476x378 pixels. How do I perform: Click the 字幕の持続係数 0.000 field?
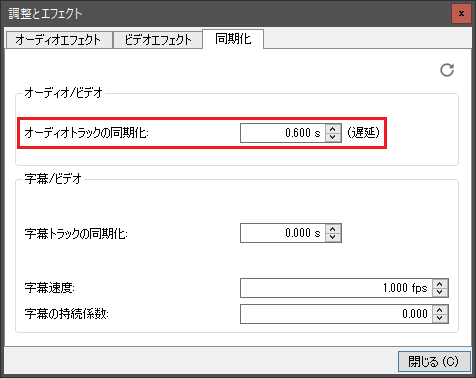coord(336,314)
